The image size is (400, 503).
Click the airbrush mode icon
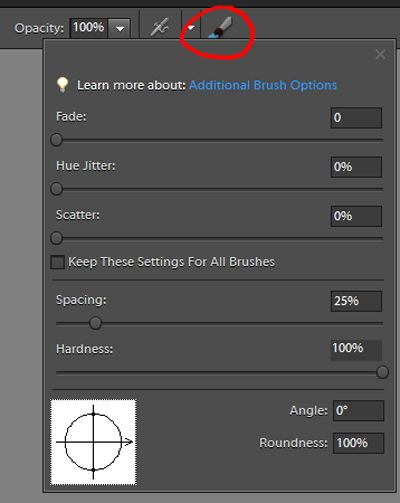(x=160, y=27)
